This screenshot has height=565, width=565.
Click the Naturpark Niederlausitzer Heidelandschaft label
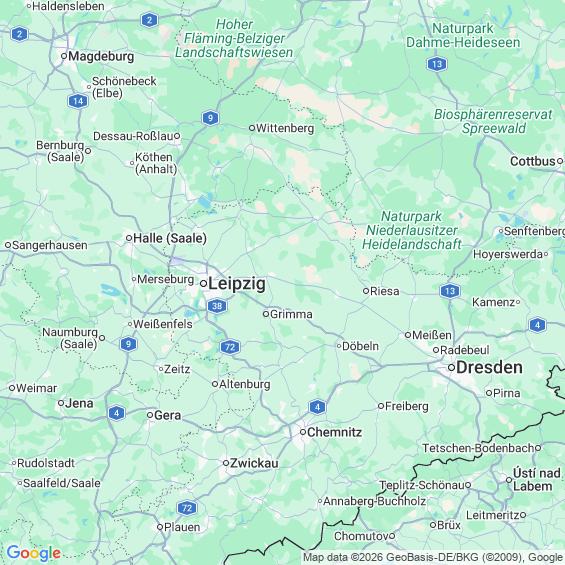pyautogui.click(x=411, y=230)
